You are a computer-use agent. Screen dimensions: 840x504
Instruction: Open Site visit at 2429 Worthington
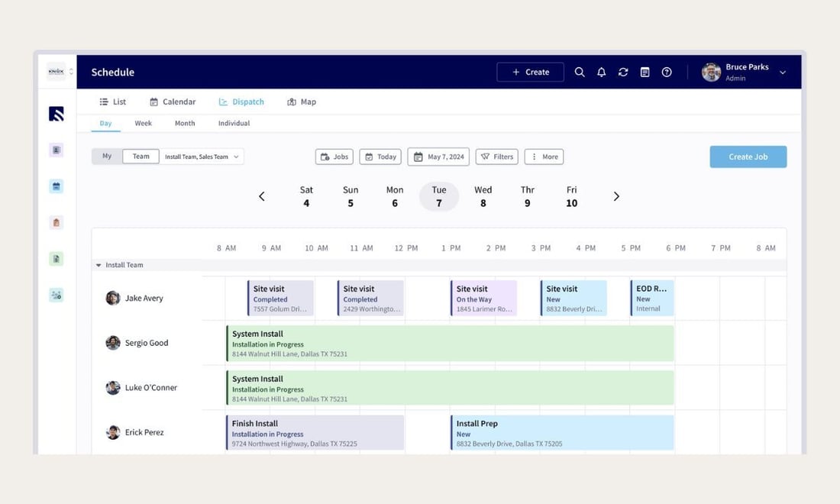point(370,299)
